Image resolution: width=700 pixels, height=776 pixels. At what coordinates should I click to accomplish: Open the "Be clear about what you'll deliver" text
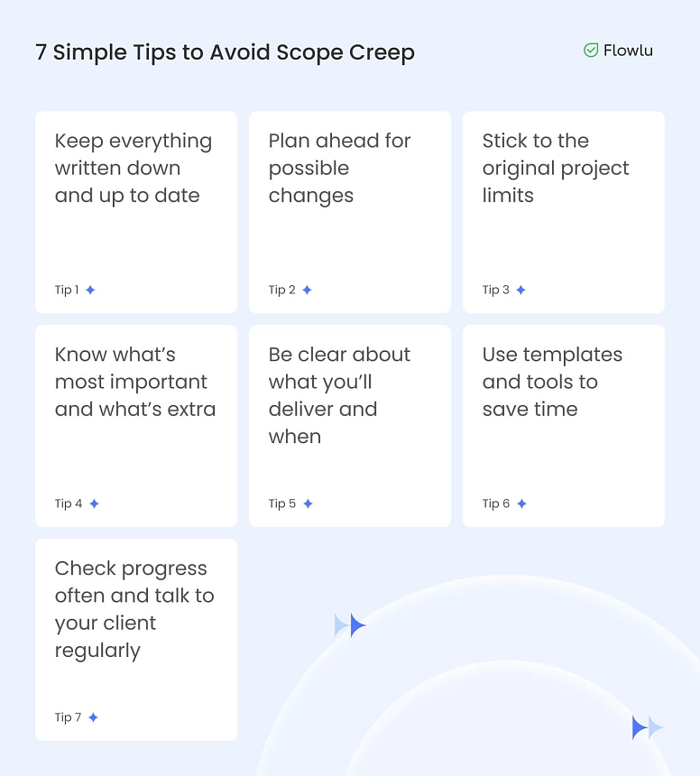point(339,395)
